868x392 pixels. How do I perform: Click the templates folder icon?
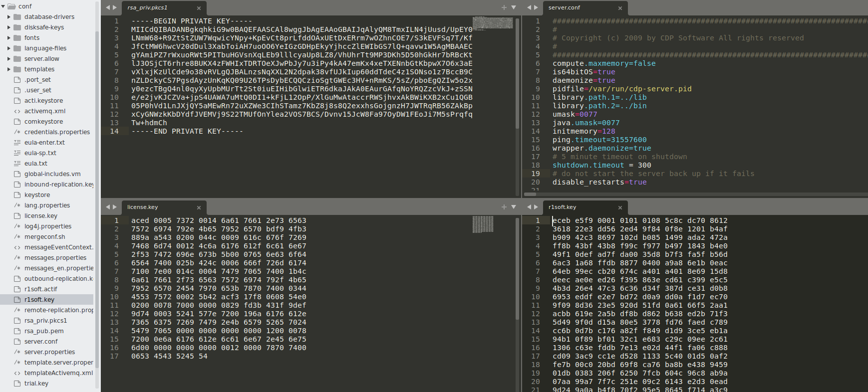(x=17, y=69)
